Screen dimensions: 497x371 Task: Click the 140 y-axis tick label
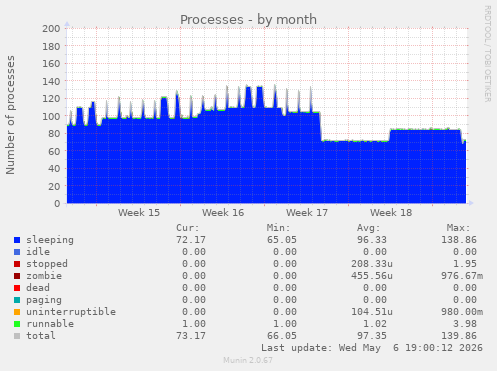coord(51,81)
